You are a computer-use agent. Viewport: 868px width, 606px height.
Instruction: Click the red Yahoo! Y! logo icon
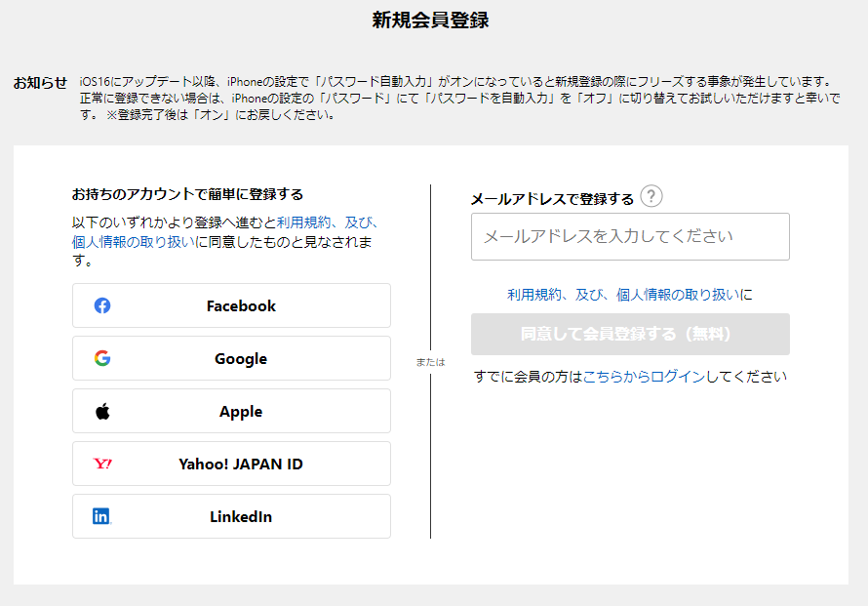(102, 464)
